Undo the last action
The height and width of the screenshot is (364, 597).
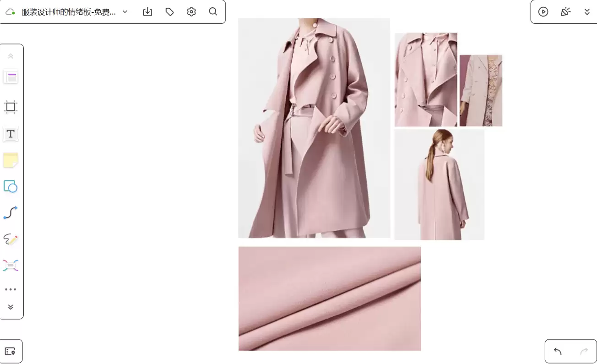558,351
